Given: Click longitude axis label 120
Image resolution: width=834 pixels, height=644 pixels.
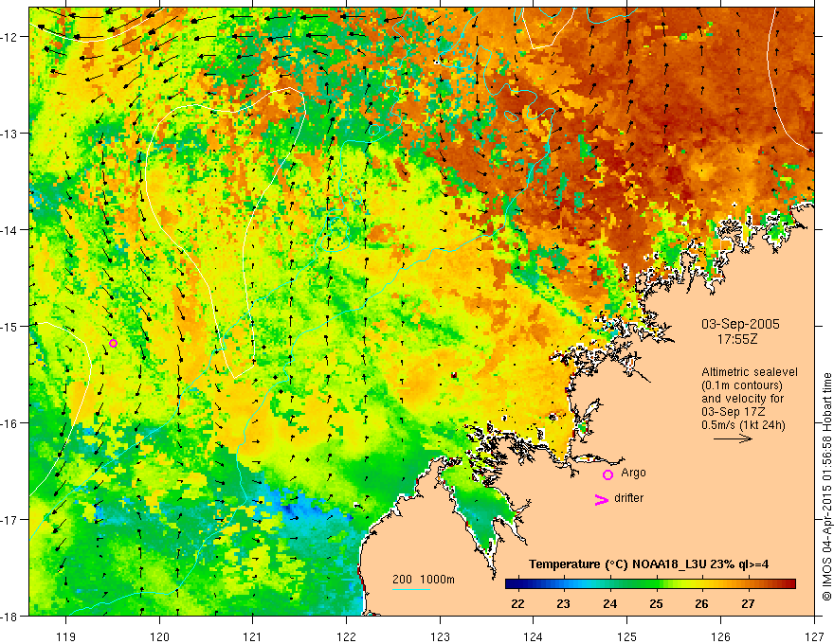Looking at the screenshot, I should 159,636.
